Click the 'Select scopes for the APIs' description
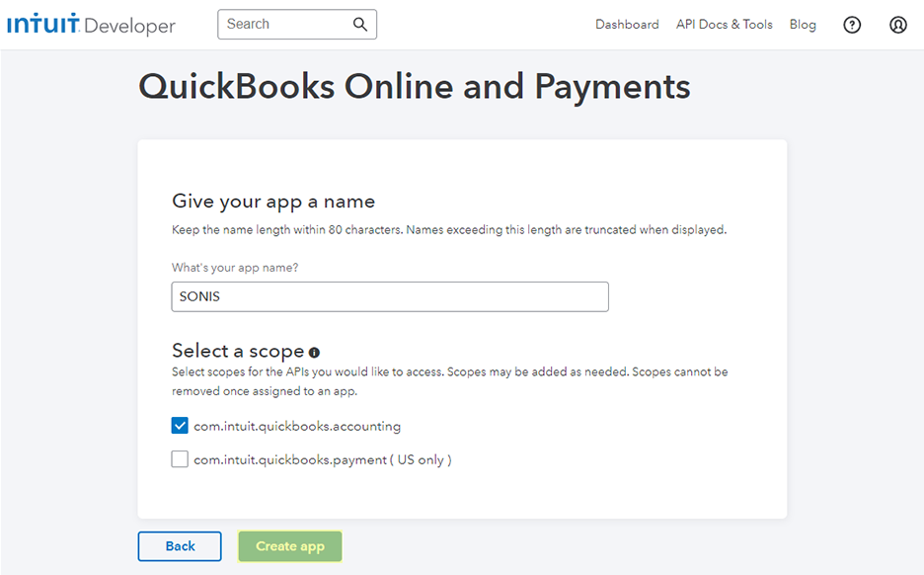Image resolution: width=924 pixels, height=575 pixels. click(x=449, y=381)
